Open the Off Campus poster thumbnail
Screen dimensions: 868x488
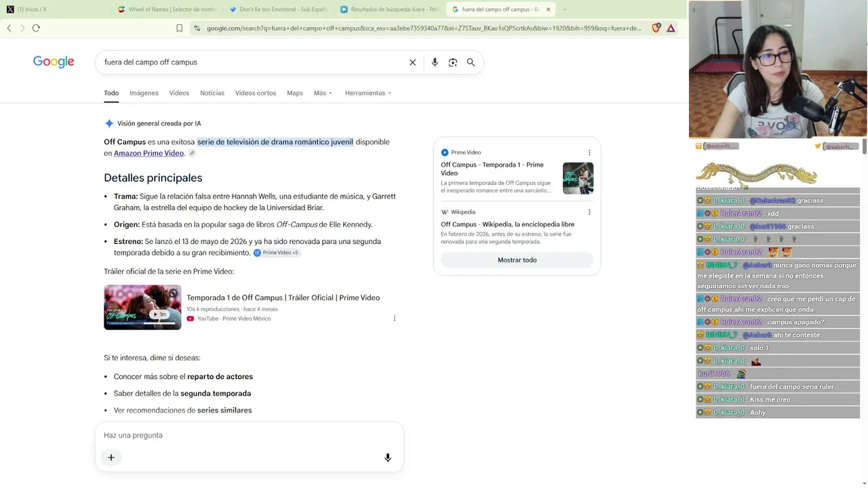point(578,178)
